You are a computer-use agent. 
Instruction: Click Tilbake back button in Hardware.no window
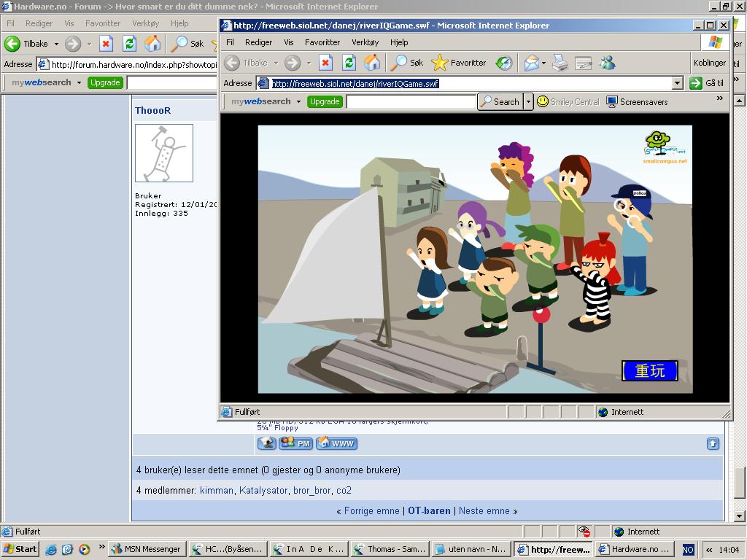tap(27, 44)
